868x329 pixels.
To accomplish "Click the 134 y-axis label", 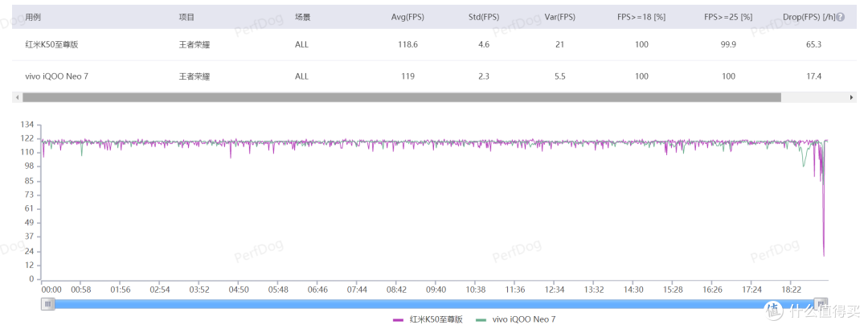I will (27, 124).
